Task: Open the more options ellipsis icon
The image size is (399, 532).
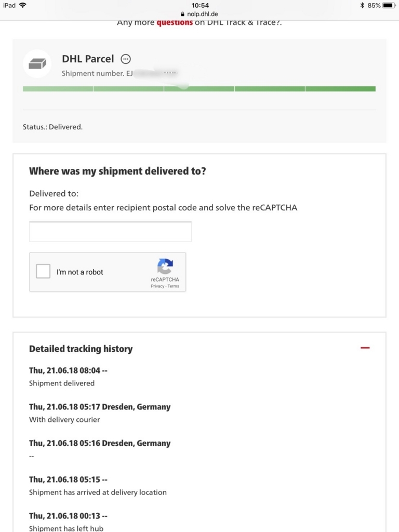Action: click(x=126, y=59)
